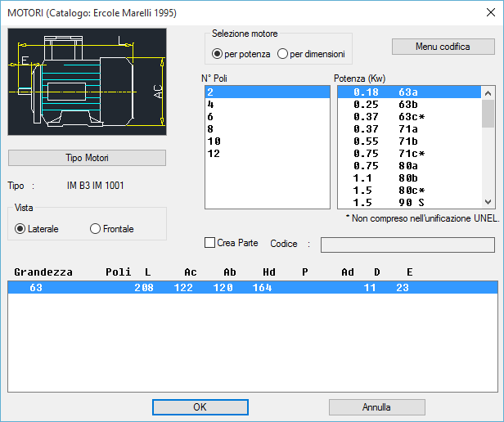The width and height of the screenshot is (504, 422).
Task: Select power row 0.55 71b
Action: coord(409,141)
